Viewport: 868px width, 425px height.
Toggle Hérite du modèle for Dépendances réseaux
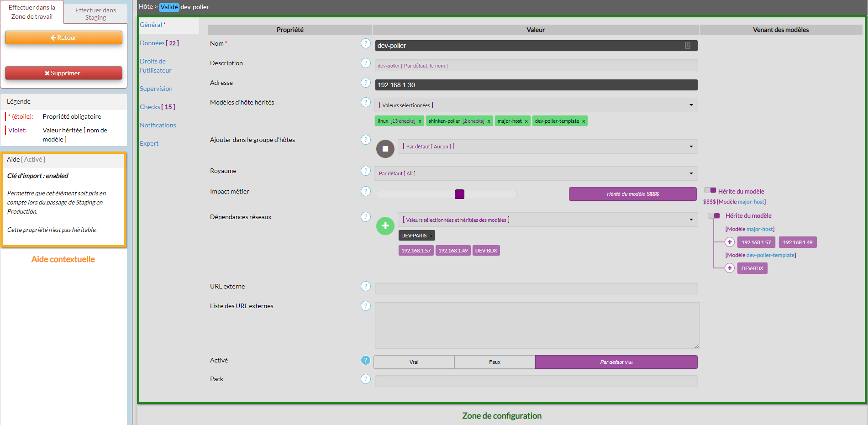point(714,216)
